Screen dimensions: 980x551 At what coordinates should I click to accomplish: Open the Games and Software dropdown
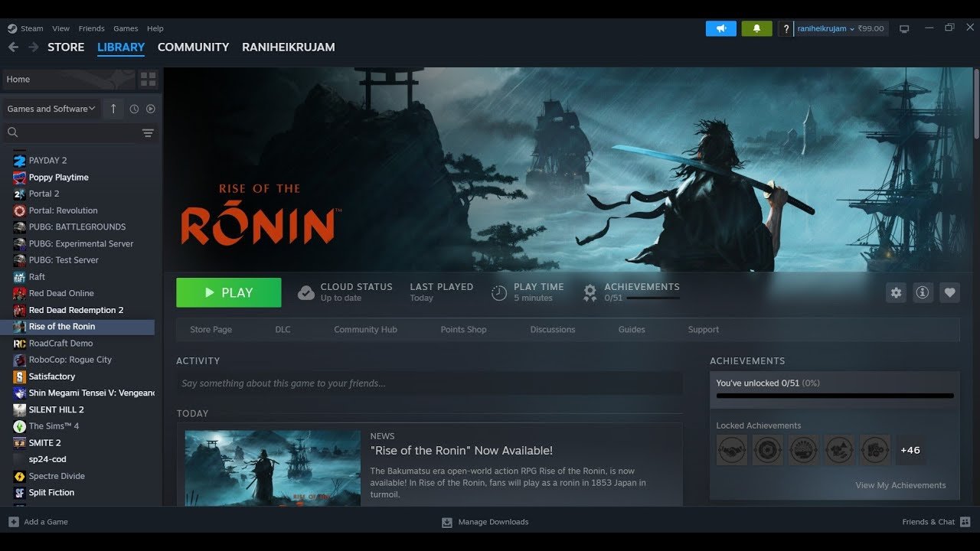51,109
